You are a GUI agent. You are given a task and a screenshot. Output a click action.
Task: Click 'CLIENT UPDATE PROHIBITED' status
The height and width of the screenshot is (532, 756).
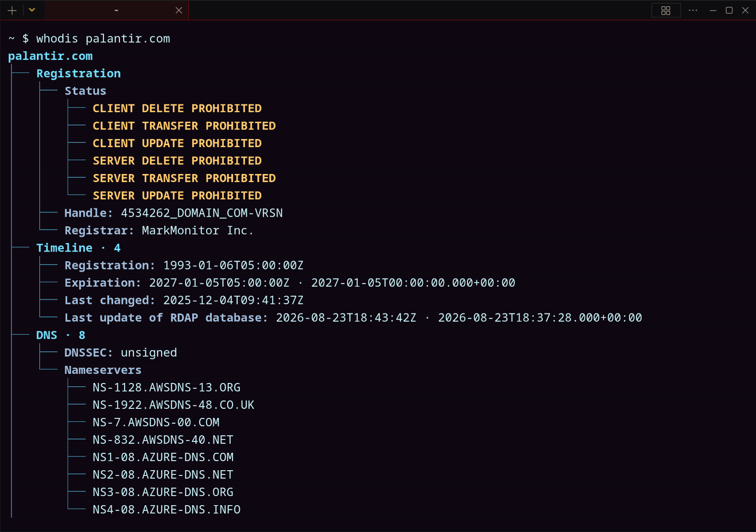tap(177, 143)
